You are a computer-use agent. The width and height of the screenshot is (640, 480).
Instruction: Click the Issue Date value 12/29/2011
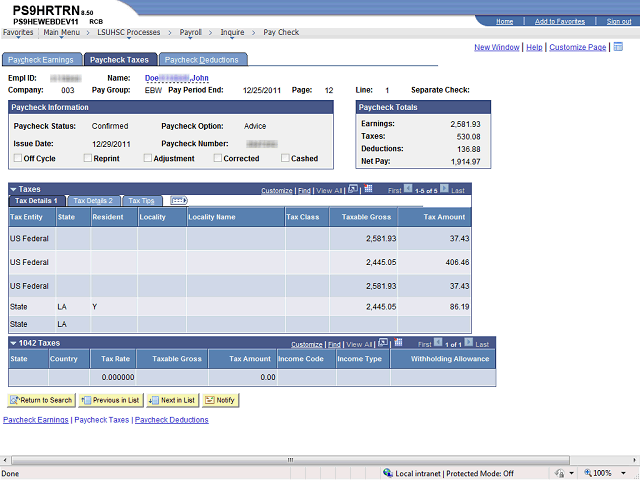coord(111,144)
